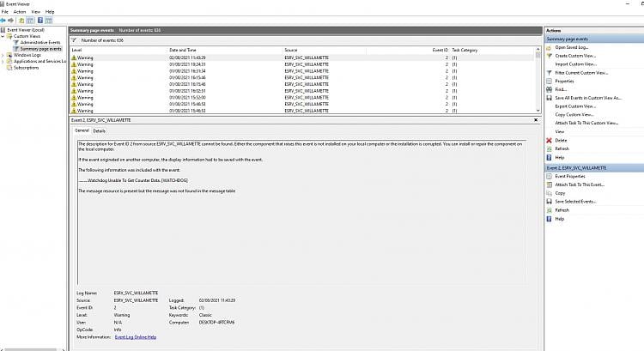The width and height of the screenshot is (644, 351).
Task: Click the warning icon of the 01/08/2021 19:24:31 event
Action: point(74,64)
